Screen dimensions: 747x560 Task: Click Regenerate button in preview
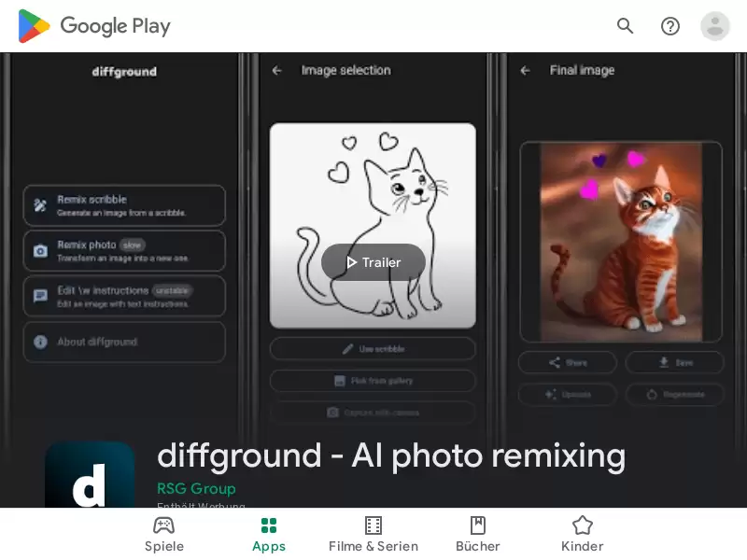[674, 394]
